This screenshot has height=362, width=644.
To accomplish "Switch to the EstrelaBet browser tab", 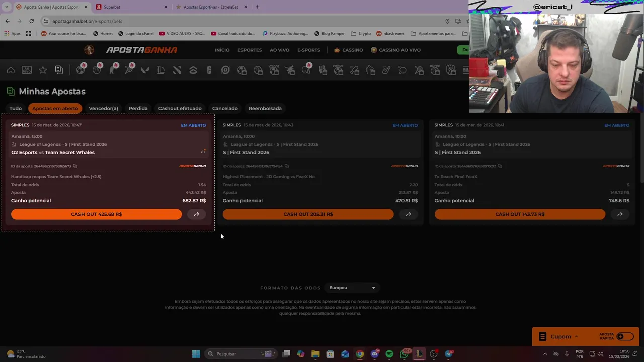I will tap(211, 7).
